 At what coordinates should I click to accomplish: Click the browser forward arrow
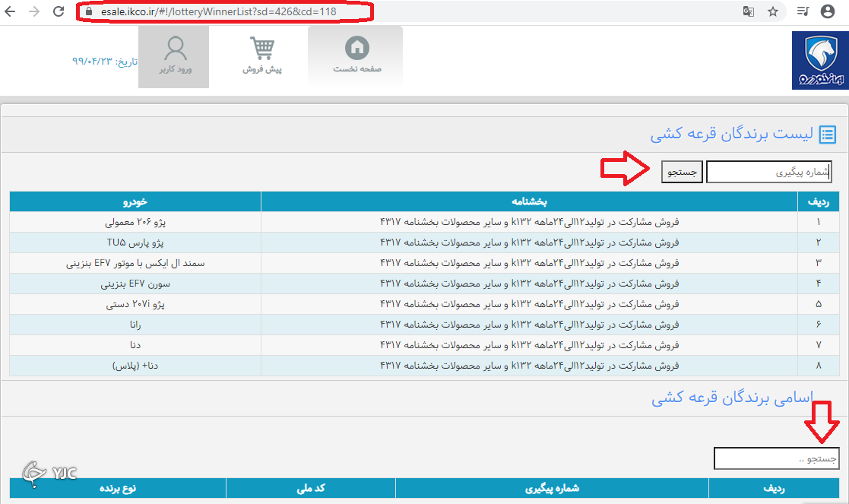pyautogui.click(x=35, y=11)
